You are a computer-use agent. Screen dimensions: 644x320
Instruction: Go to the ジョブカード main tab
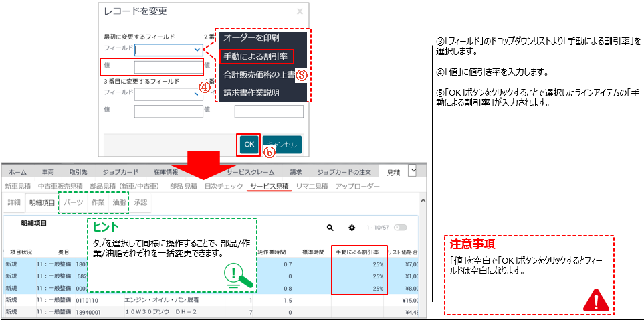[122, 172]
